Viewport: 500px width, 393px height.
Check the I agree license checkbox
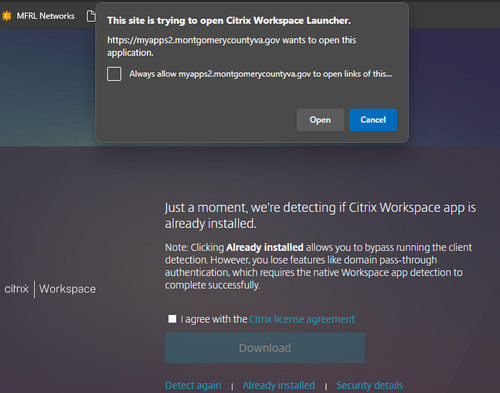[172, 319]
